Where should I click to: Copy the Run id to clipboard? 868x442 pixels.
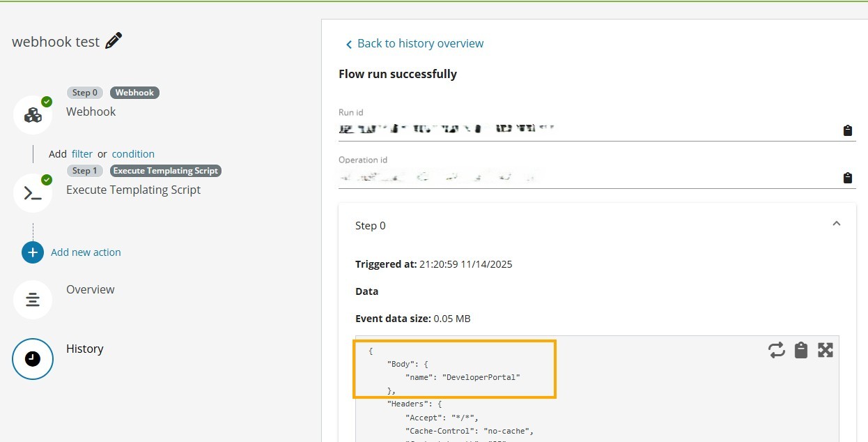[x=847, y=130]
